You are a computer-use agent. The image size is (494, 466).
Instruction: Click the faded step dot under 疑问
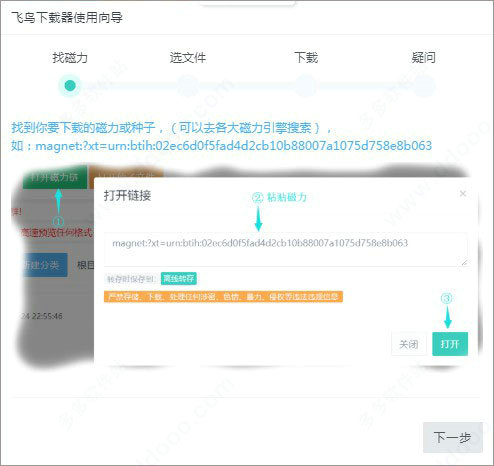(x=423, y=86)
